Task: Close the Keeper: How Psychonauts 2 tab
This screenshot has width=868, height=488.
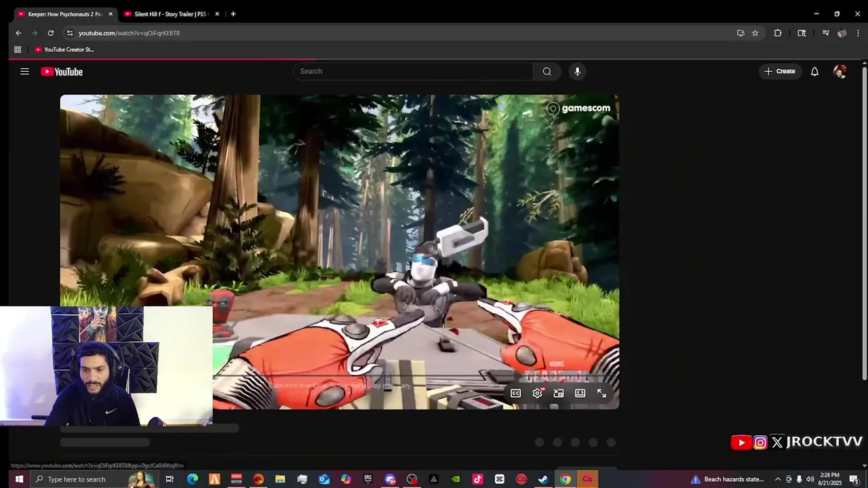Action: [111, 14]
